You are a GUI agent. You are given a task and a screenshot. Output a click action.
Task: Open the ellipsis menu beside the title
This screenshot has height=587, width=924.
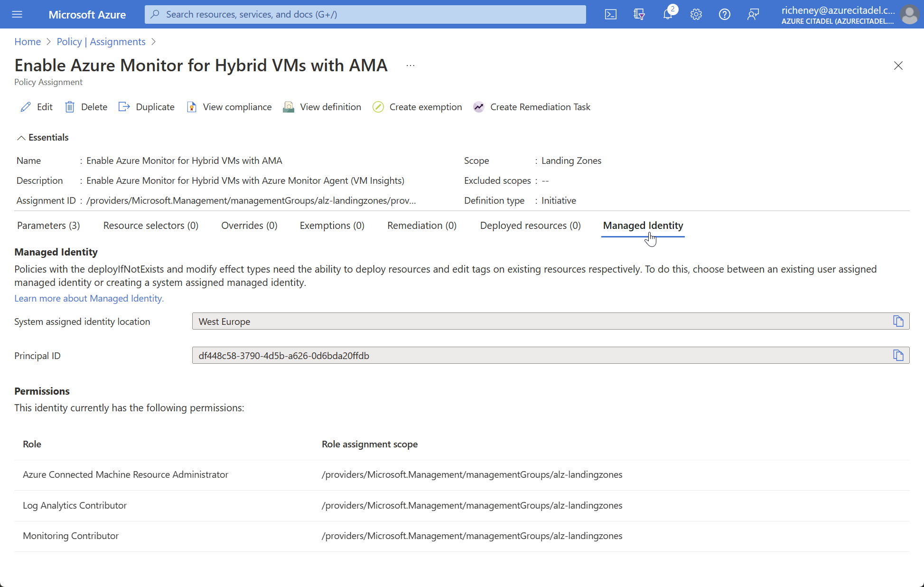[x=410, y=65]
